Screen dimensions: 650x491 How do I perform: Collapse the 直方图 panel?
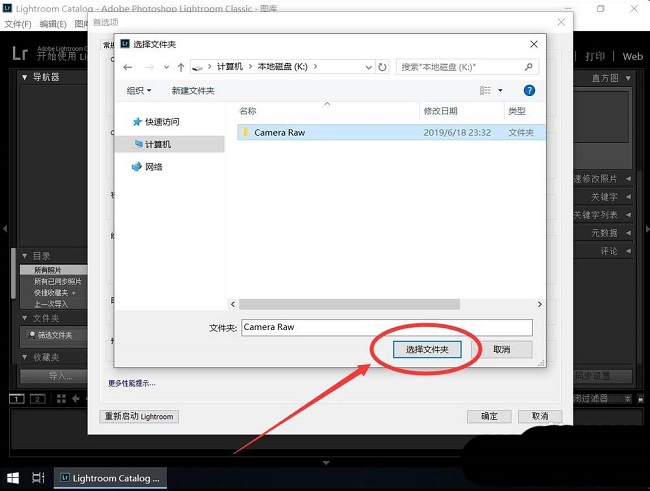pyautogui.click(x=628, y=78)
